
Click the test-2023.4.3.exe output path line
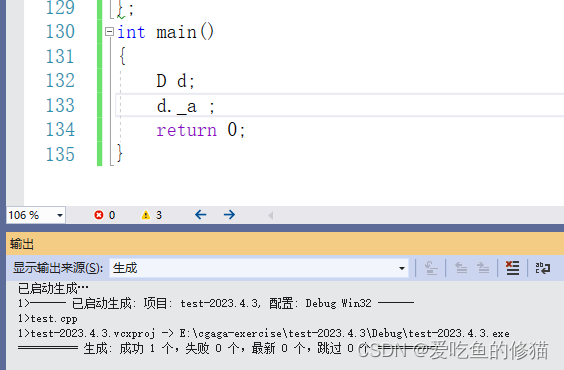click(x=264, y=334)
